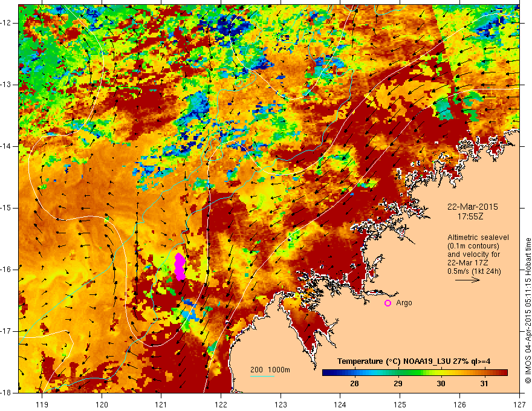The width and height of the screenshot is (532, 411).
Task: Click latitude axis label -17
Action: click(x=6, y=331)
